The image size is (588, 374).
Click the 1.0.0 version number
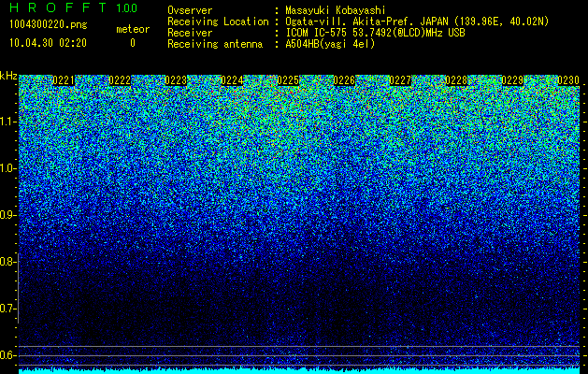(127, 8)
